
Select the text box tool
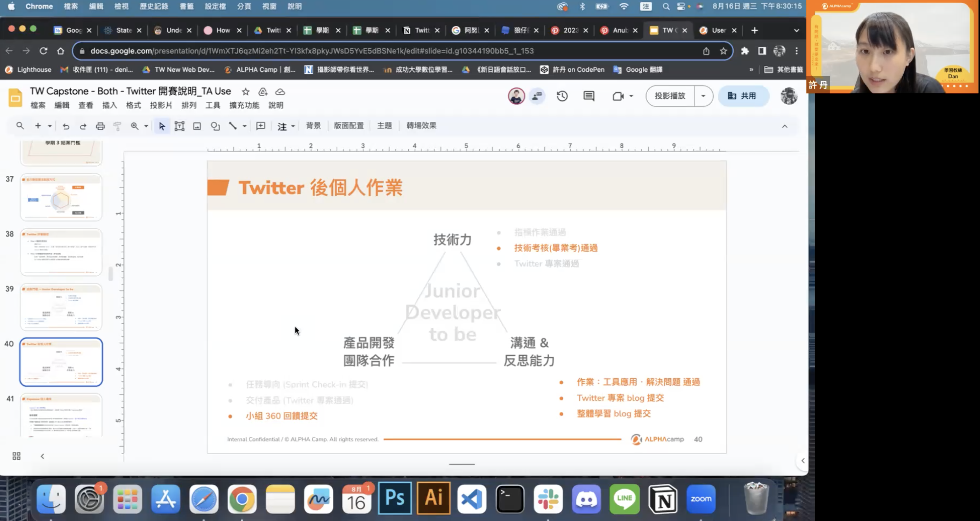[x=179, y=126]
